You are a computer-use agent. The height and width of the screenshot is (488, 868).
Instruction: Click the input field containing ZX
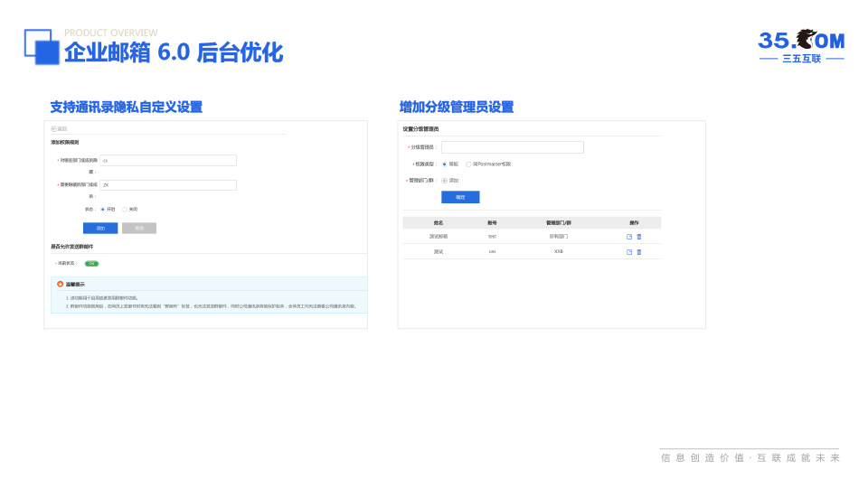(x=168, y=185)
